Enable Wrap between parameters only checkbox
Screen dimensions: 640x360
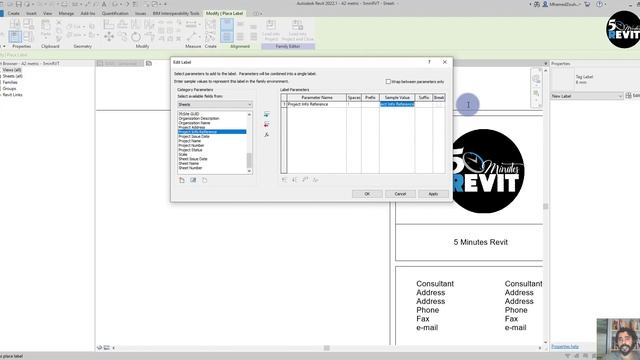coord(388,82)
